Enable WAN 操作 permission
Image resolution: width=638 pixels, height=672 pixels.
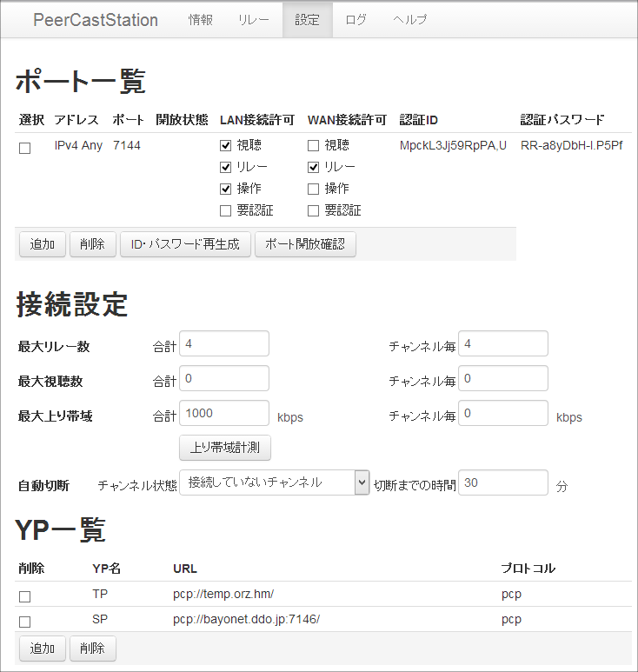(x=313, y=189)
